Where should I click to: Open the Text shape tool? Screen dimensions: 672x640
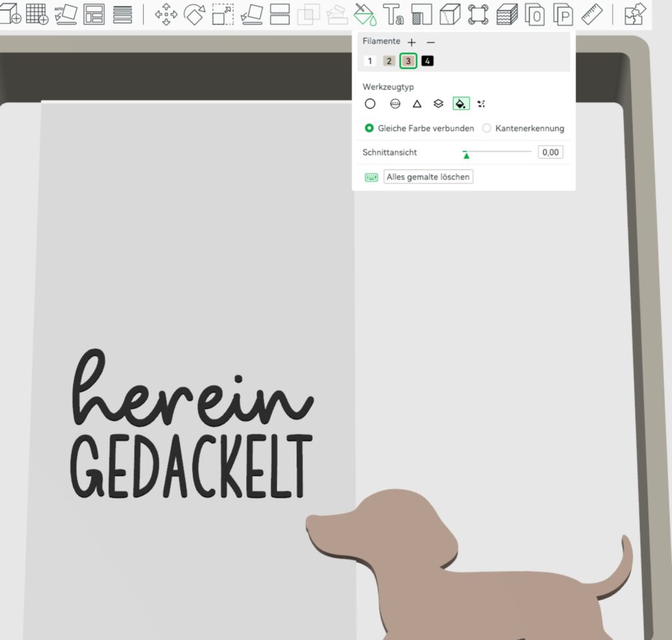pyautogui.click(x=393, y=14)
